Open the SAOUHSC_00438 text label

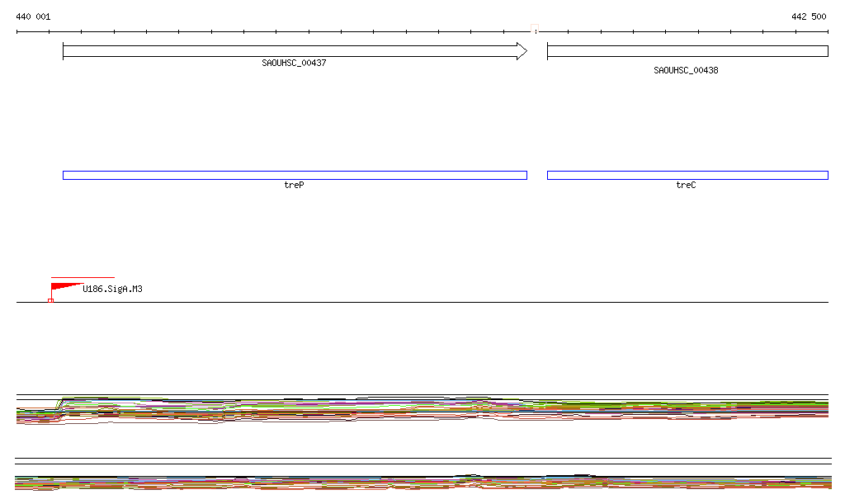coord(686,71)
